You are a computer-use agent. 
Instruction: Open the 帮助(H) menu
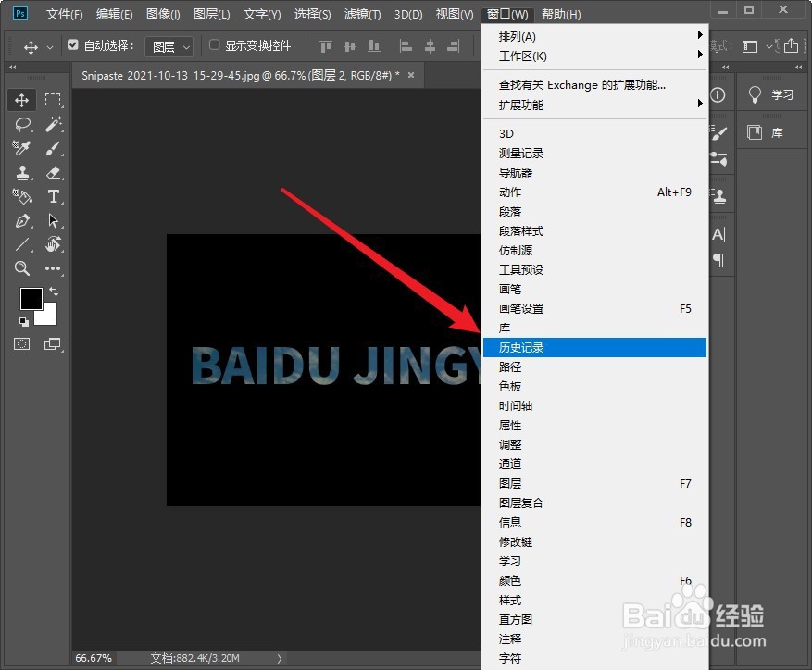[x=561, y=14]
